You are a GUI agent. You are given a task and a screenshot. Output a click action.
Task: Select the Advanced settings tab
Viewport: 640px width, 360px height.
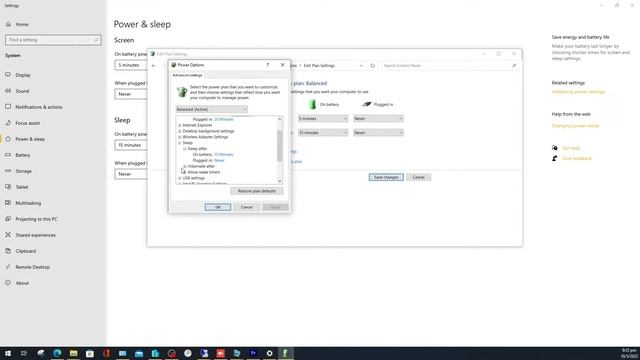tap(187, 76)
